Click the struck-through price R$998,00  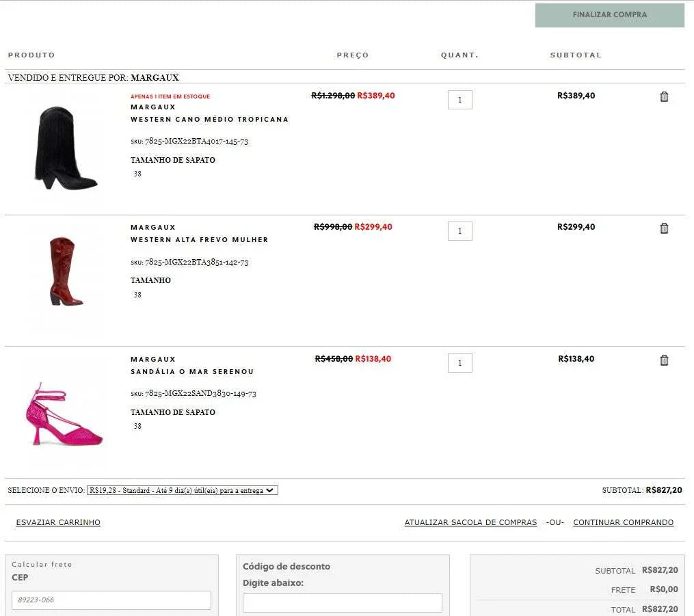point(333,227)
